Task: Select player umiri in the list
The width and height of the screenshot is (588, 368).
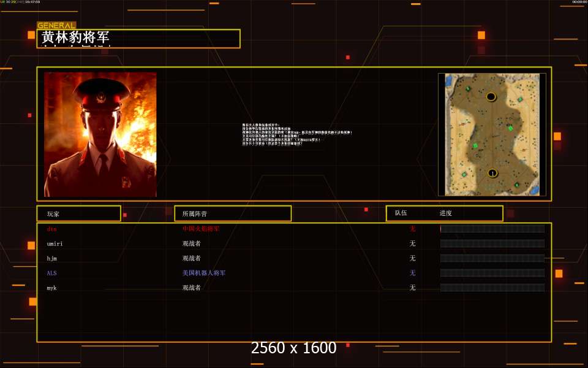Action: 55,243
